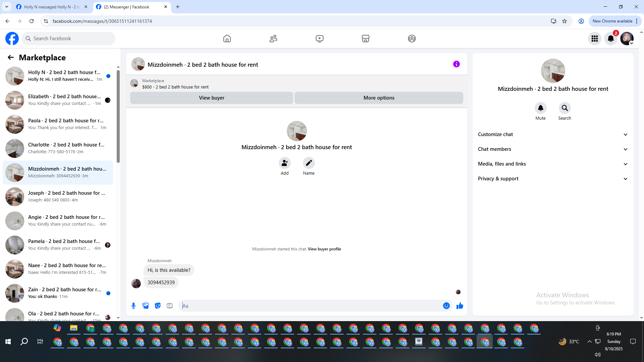The image size is (644, 362).
Task: Go to Marketplace tab in top navigation
Action: pos(365,39)
